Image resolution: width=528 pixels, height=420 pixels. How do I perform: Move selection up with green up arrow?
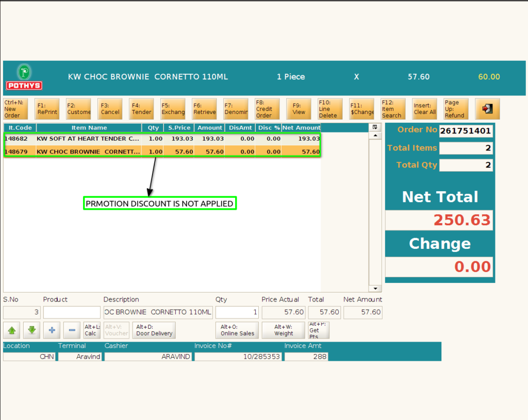(x=12, y=330)
